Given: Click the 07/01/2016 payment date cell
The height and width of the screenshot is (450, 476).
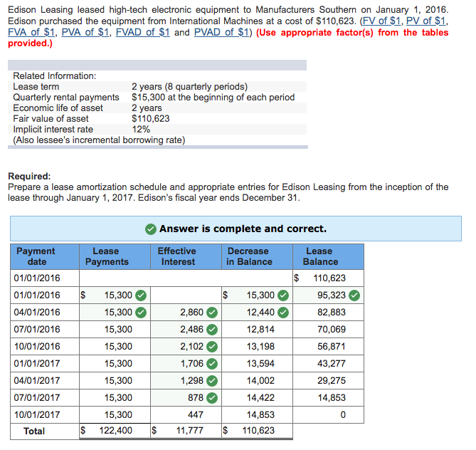Looking at the screenshot, I should click(x=45, y=330).
